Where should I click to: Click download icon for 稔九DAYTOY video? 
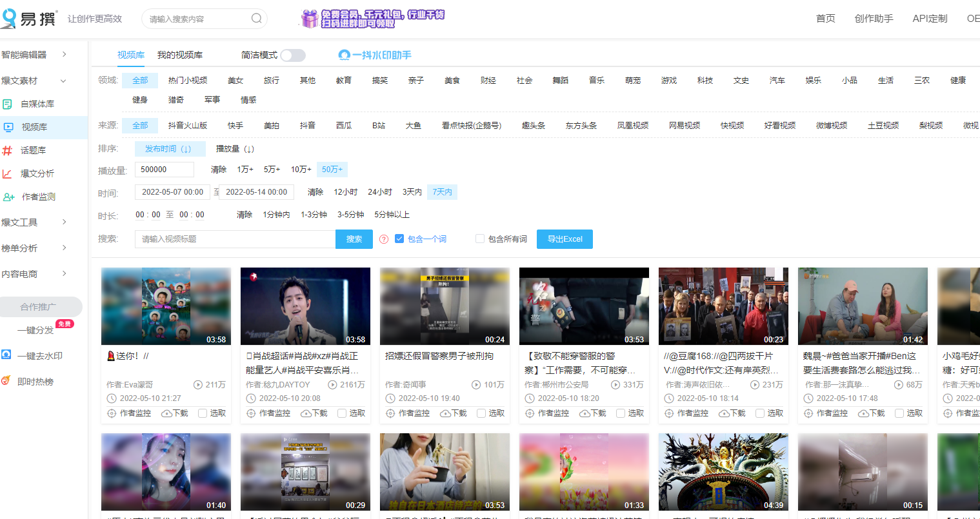tap(306, 413)
